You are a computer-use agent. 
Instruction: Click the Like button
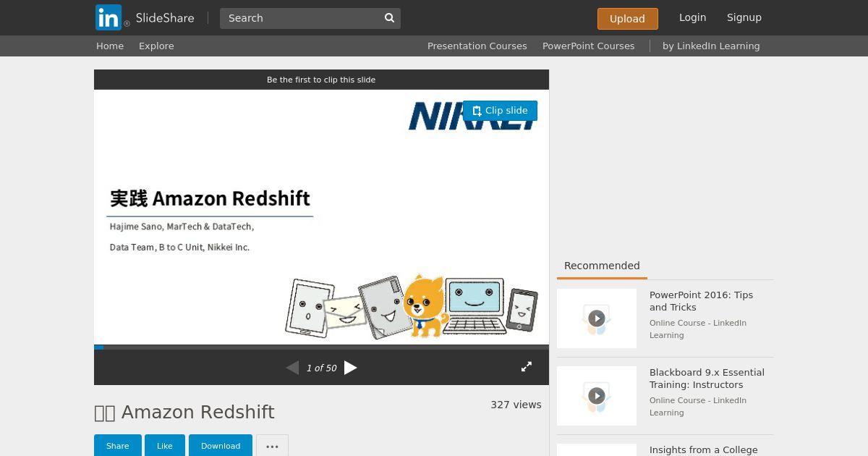pyautogui.click(x=165, y=446)
